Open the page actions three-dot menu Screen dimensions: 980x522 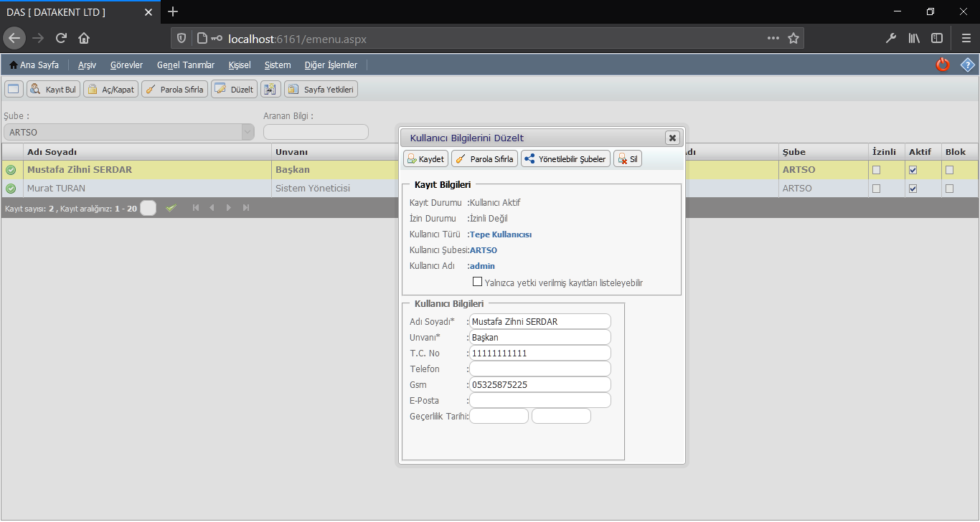coord(773,38)
